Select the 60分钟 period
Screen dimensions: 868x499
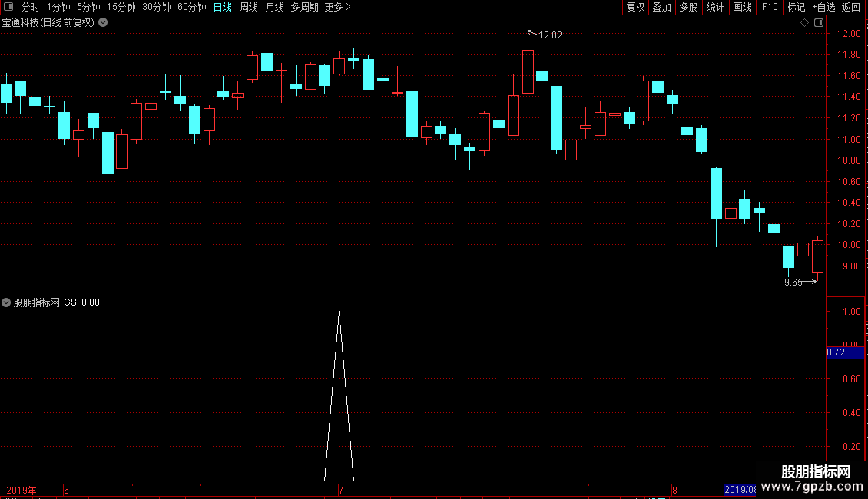click(x=192, y=7)
